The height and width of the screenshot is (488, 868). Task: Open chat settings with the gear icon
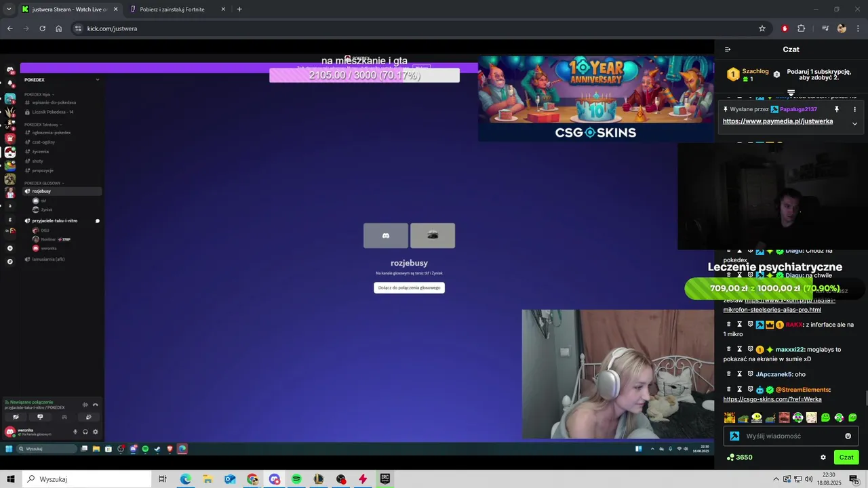pos(823,457)
